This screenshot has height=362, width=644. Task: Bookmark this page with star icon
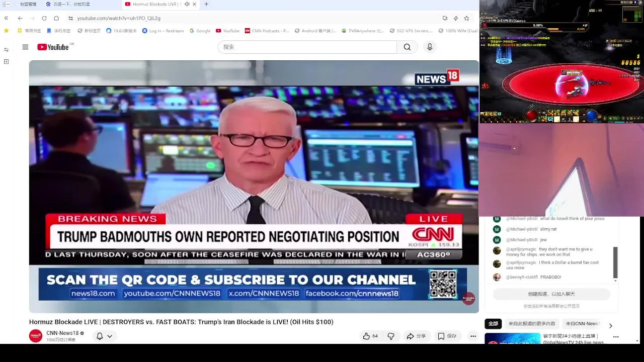pos(466,18)
